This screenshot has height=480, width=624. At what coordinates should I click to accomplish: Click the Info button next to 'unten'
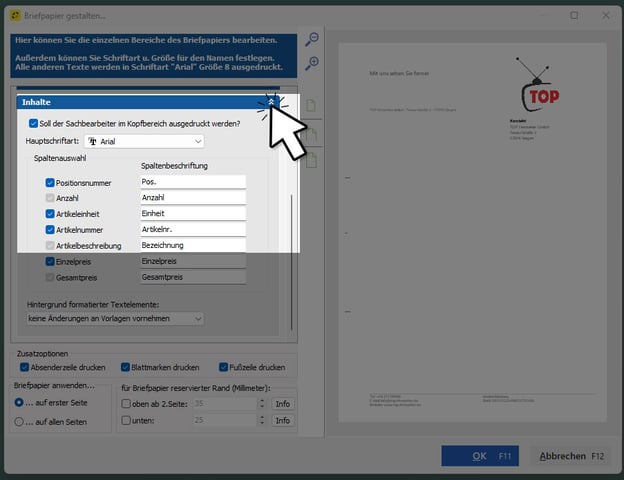point(283,421)
